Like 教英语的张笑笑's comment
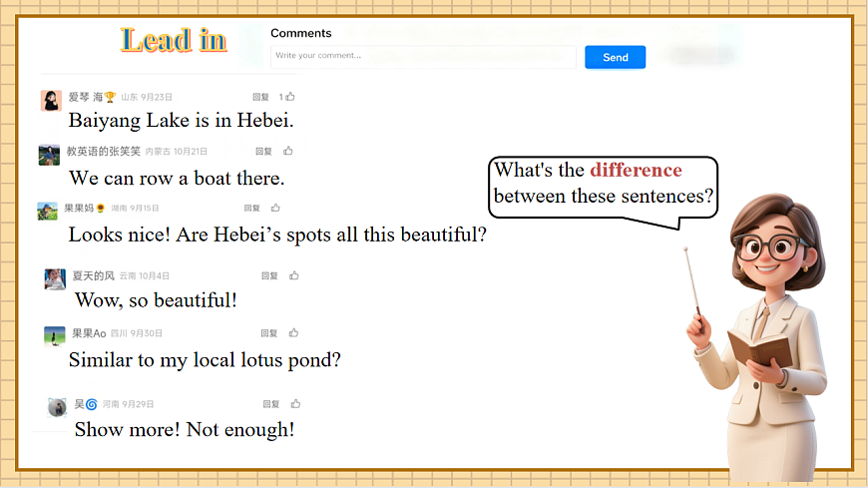This screenshot has height=488, width=868. [288, 152]
